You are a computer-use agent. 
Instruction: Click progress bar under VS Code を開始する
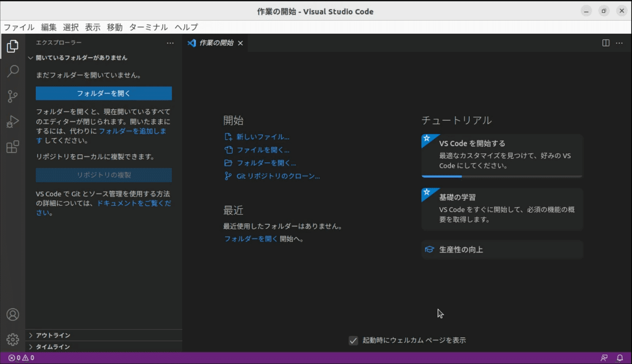tap(502, 176)
